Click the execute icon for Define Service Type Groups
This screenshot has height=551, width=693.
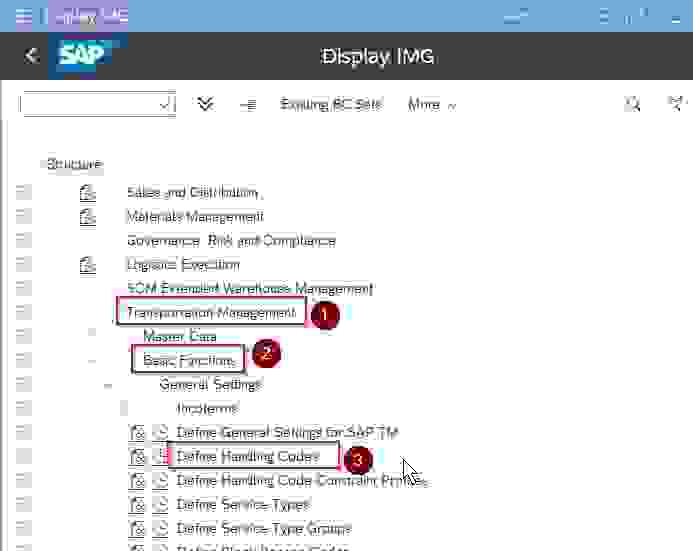coord(162,529)
